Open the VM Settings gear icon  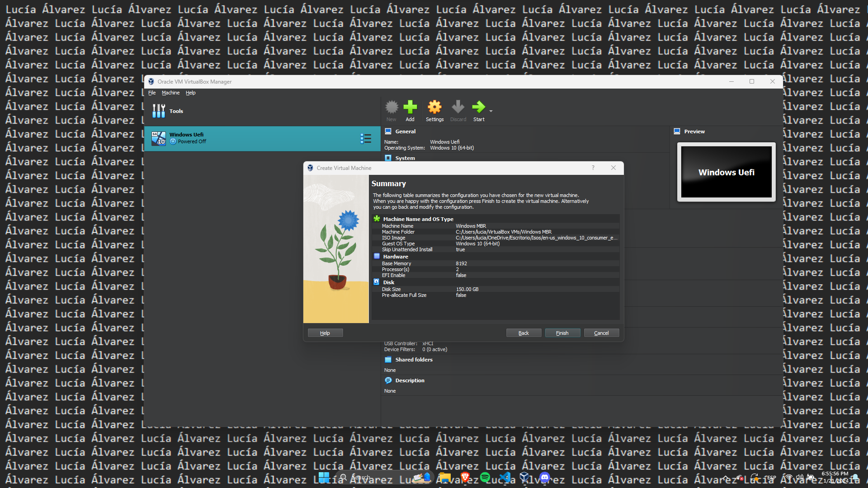(x=434, y=108)
